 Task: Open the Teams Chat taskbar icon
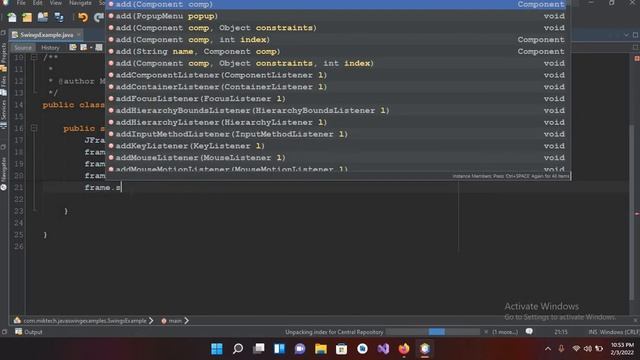click(300, 349)
